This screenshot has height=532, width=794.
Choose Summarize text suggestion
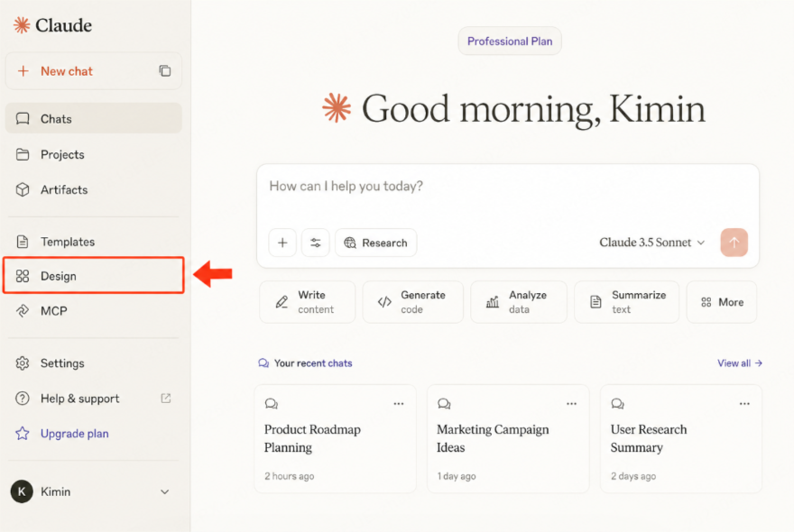click(x=626, y=302)
